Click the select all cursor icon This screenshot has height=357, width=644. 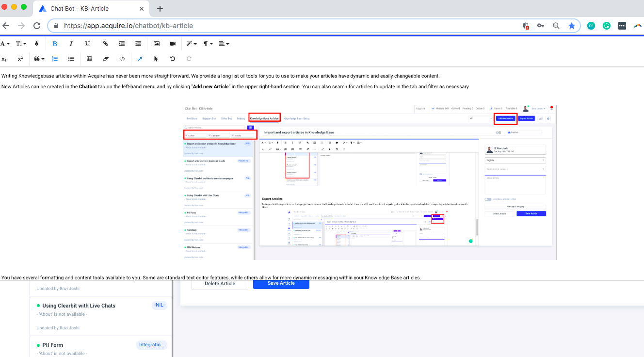pyautogui.click(x=156, y=59)
